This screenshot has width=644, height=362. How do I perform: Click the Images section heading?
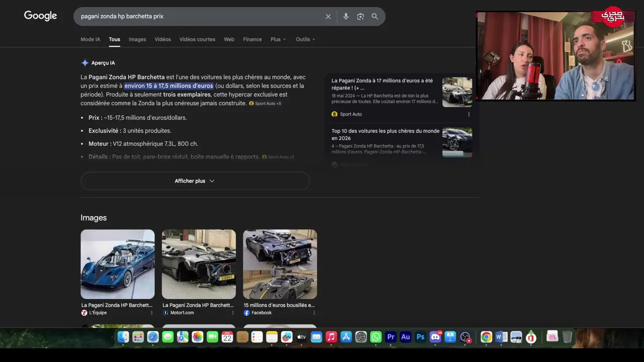[x=94, y=218]
